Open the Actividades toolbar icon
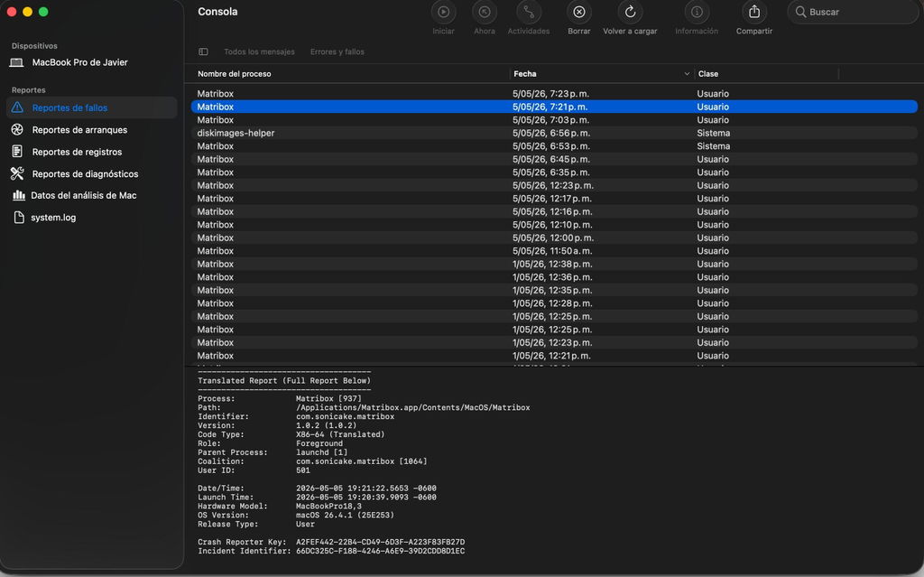The width and height of the screenshot is (924, 577). tap(529, 12)
